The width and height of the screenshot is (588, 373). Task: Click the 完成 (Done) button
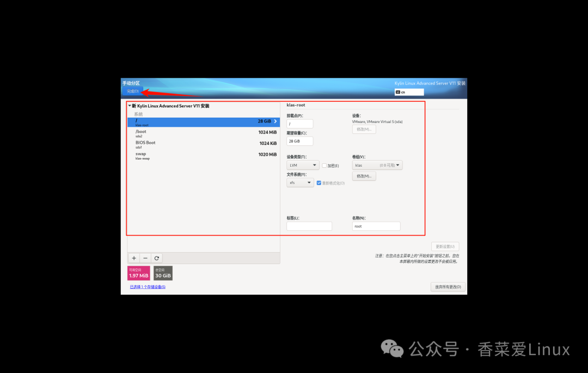point(132,91)
